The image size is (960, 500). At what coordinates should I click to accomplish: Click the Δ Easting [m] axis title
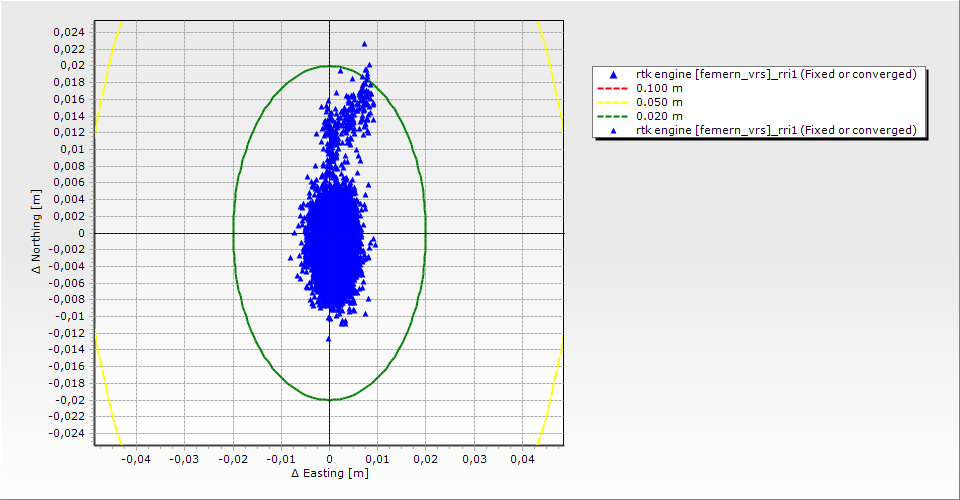(x=329, y=473)
